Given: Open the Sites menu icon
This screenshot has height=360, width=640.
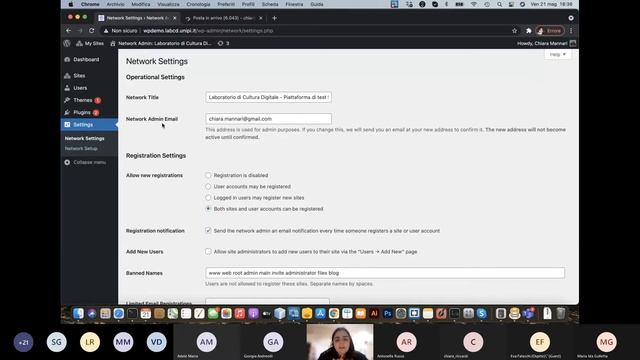Looking at the screenshot, I should coord(67,76).
